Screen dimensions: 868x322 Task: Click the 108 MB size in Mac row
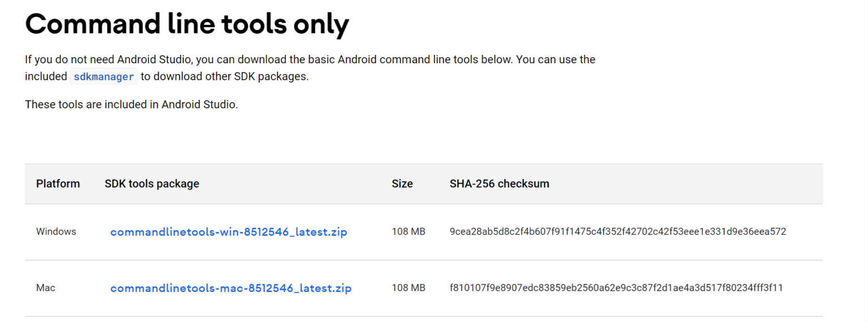(x=408, y=288)
